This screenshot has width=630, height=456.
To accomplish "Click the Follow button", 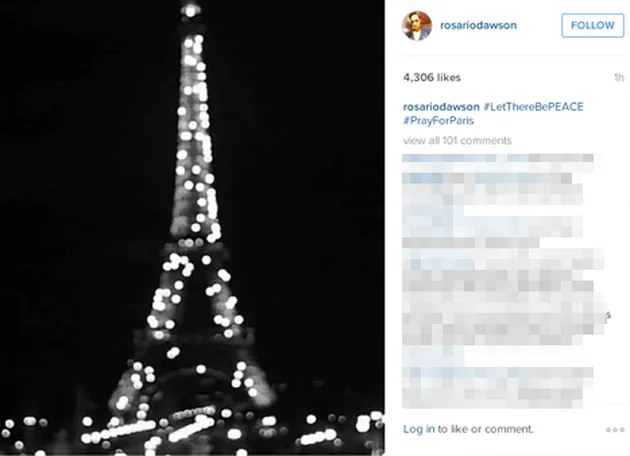I will [x=593, y=25].
